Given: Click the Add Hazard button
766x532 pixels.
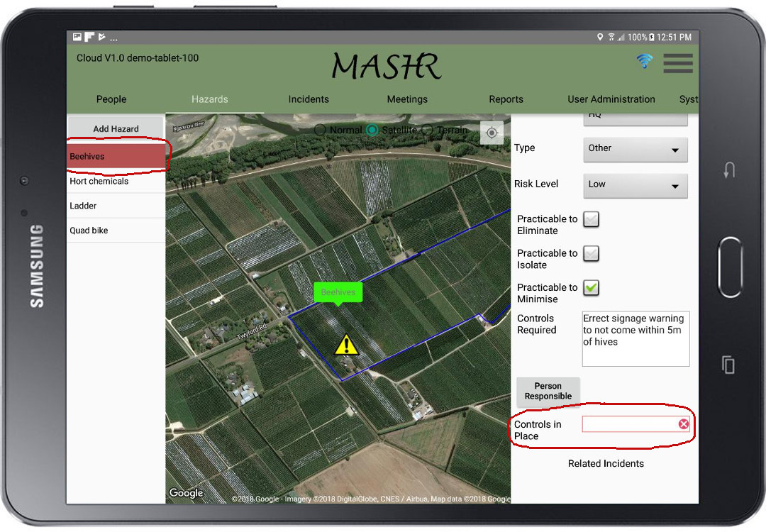Looking at the screenshot, I should point(116,129).
